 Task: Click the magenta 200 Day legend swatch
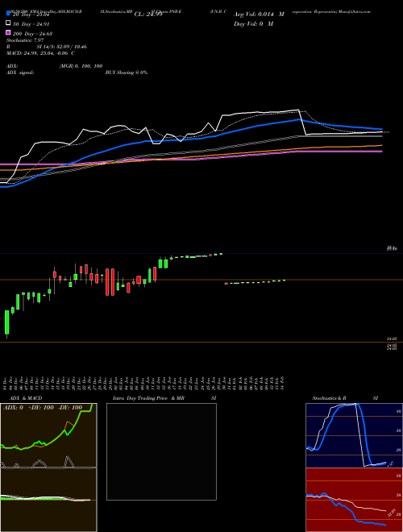[9, 32]
